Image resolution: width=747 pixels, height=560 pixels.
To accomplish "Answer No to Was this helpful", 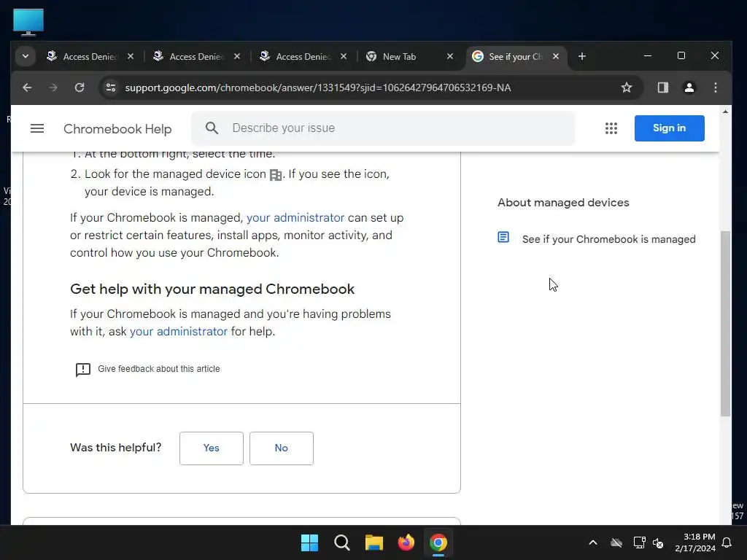I will coord(282,448).
